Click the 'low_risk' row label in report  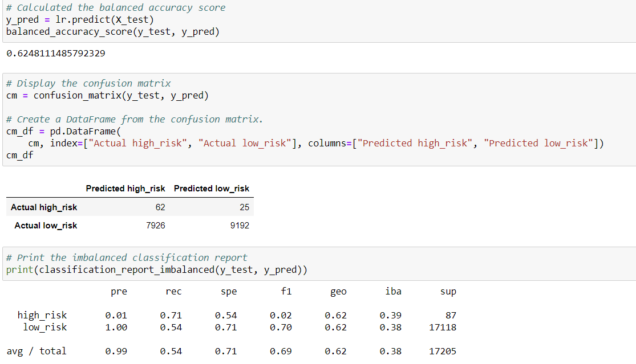click(x=45, y=327)
